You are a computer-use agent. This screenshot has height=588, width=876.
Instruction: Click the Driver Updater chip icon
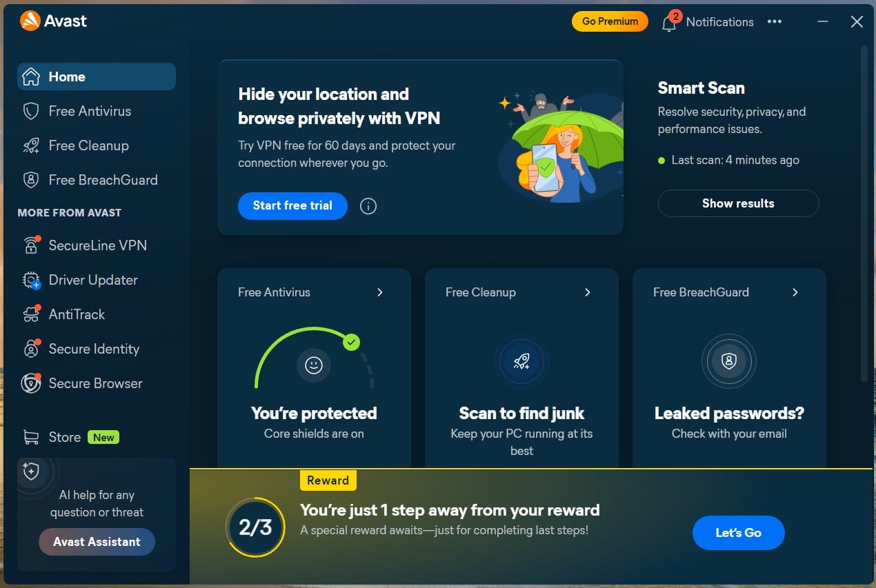pos(31,280)
